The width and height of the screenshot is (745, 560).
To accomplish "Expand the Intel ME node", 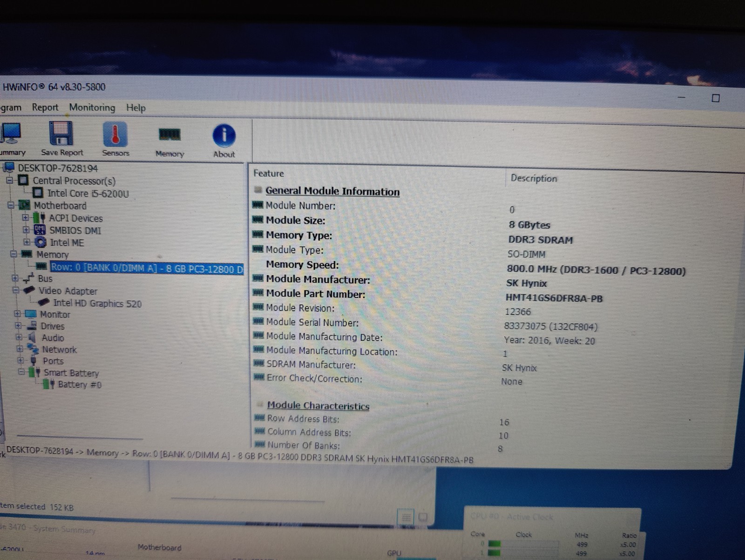I will coord(27,242).
